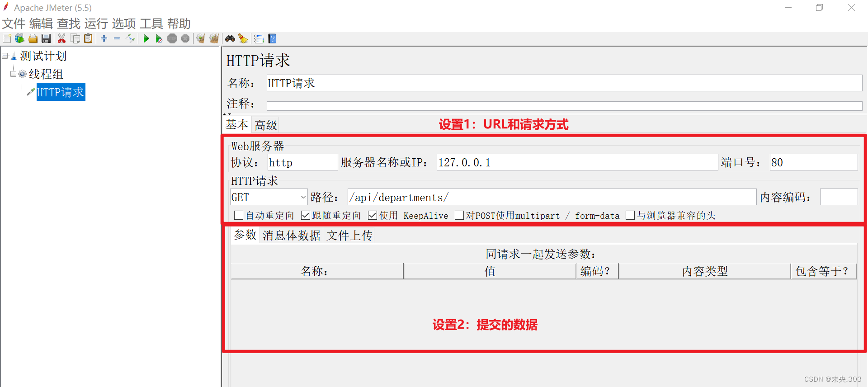Uncheck the 跟随重定向 checkbox
The height and width of the screenshot is (387, 868).
(306, 215)
